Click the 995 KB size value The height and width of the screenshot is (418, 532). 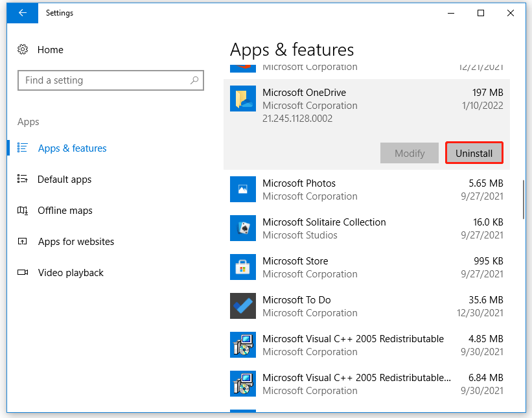pos(488,261)
